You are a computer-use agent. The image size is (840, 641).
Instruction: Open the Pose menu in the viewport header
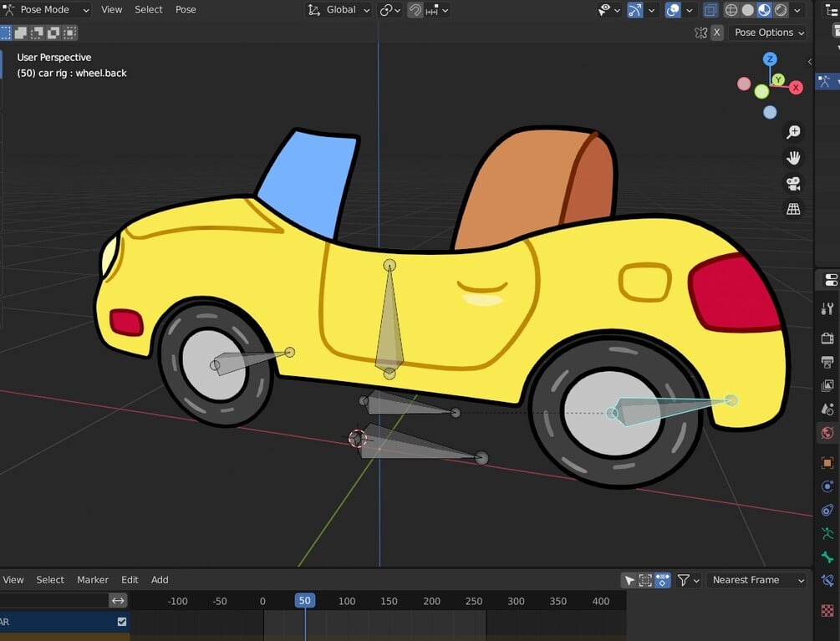click(x=186, y=10)
